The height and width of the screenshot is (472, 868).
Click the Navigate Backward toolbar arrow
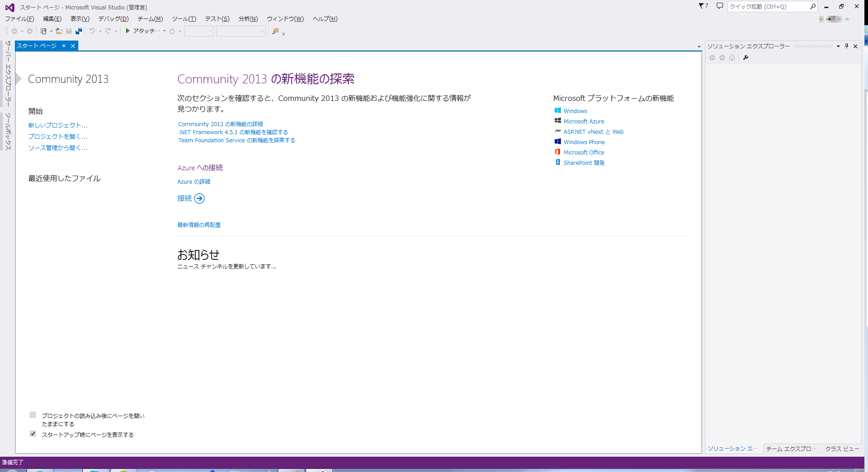click(x=14, y=31)
